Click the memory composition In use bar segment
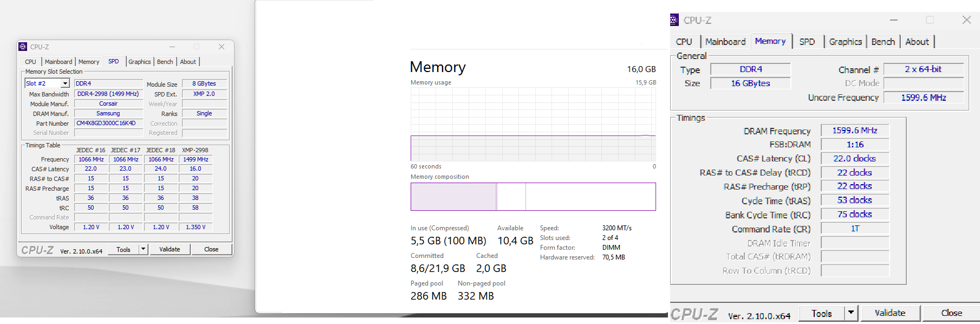 tap(453, 197)
